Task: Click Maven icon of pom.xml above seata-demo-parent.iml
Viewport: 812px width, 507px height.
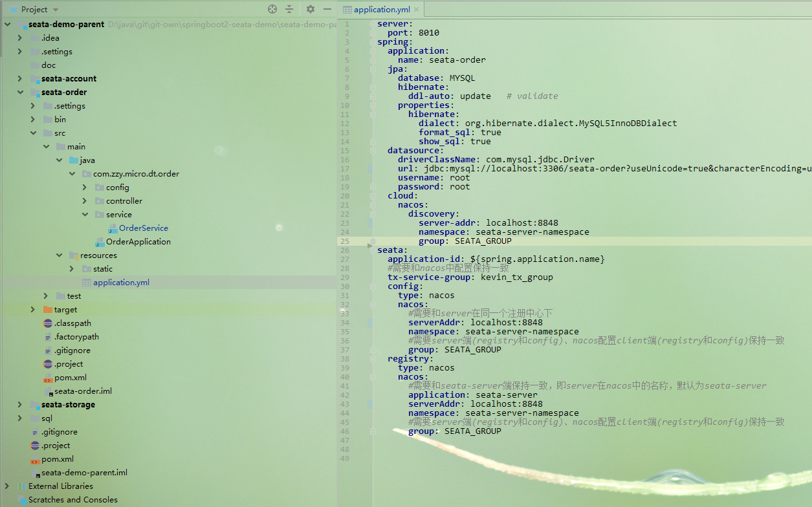Action: click(x=35, y=459)
